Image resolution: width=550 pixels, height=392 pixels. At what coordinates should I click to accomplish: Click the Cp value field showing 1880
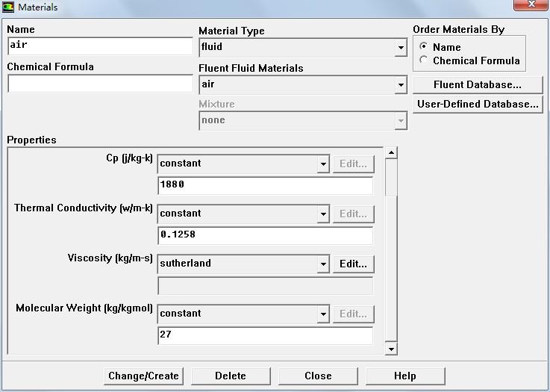point(265,185)
